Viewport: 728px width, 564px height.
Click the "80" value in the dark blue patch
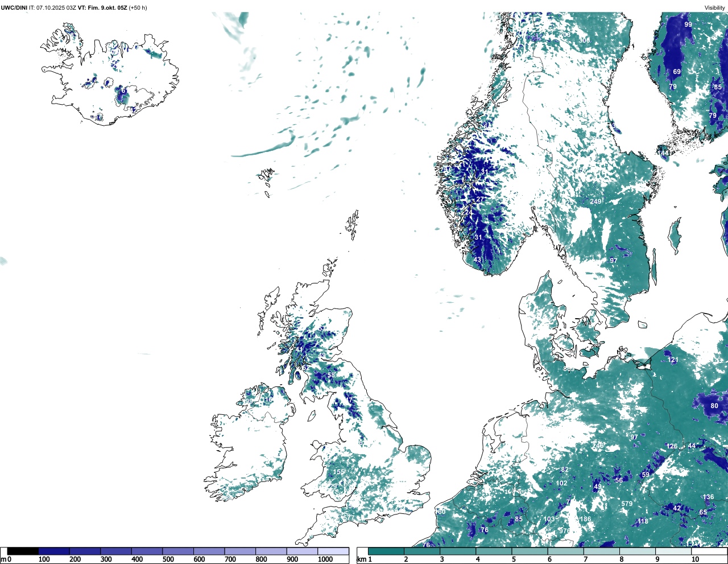pos(714,406)
